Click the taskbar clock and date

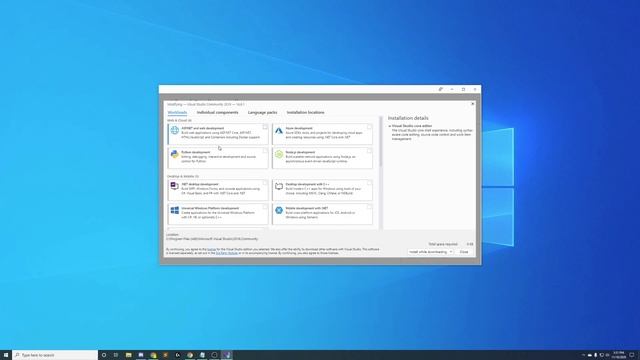619,355
